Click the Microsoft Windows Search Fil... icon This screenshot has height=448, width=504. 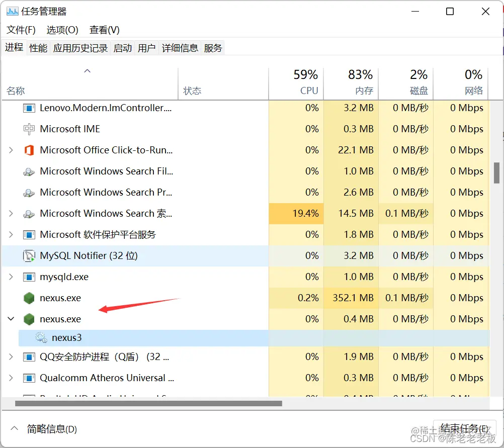[x=29, y=171]
